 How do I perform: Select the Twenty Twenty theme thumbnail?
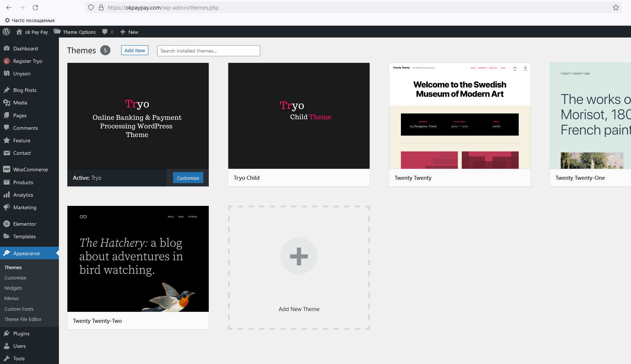click(460, 116)
